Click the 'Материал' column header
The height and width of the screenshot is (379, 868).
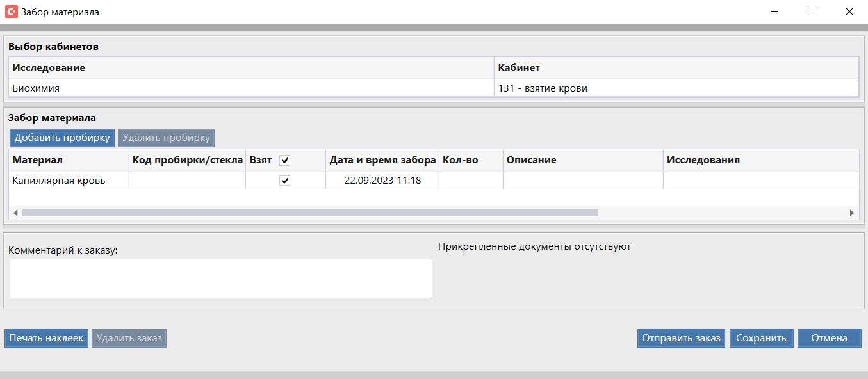(69, 160)
